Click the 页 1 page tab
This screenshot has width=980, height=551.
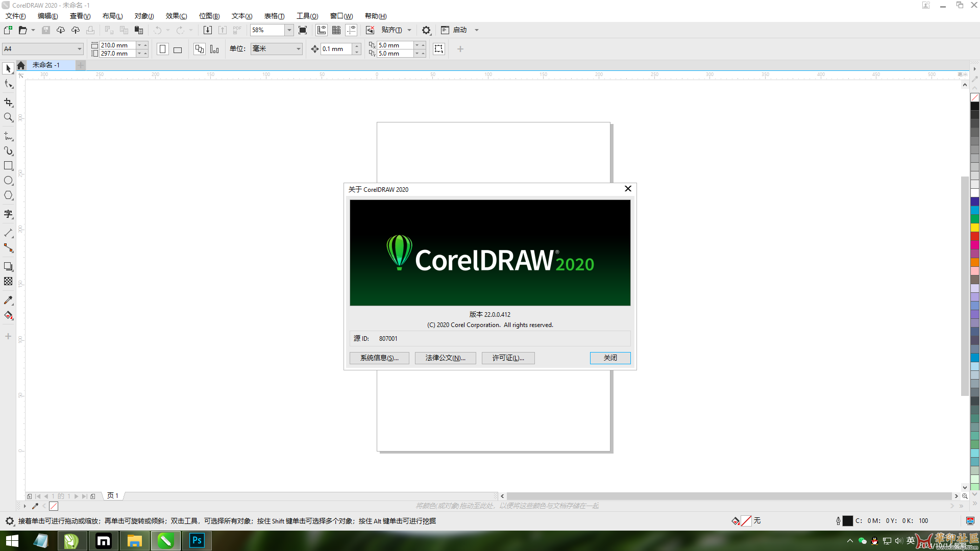pos(113,496)
